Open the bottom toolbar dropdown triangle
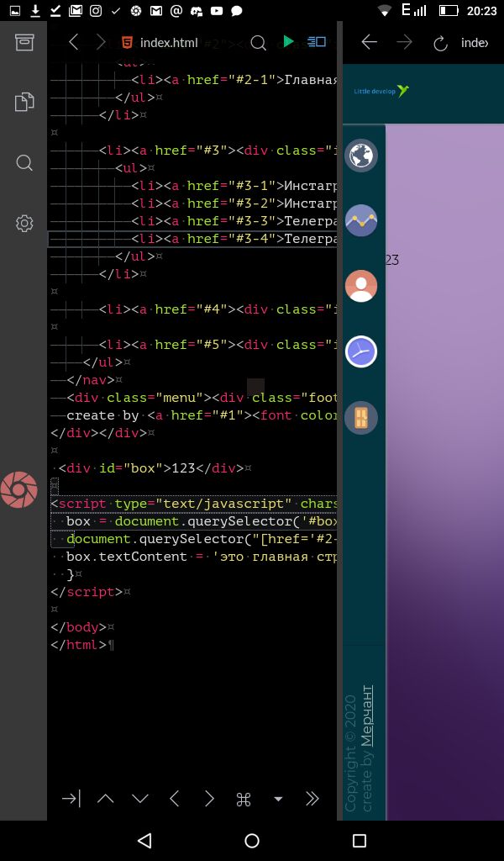This screenshot has width=504, height=861. click(x=278, y=800)
